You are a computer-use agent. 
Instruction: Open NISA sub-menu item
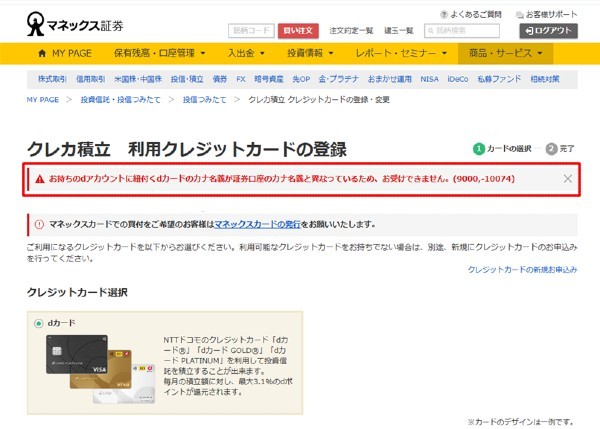[429, 79]
